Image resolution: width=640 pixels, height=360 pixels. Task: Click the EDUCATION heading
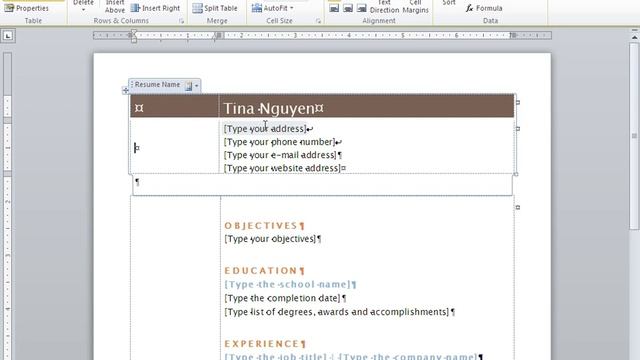(261, 271)
